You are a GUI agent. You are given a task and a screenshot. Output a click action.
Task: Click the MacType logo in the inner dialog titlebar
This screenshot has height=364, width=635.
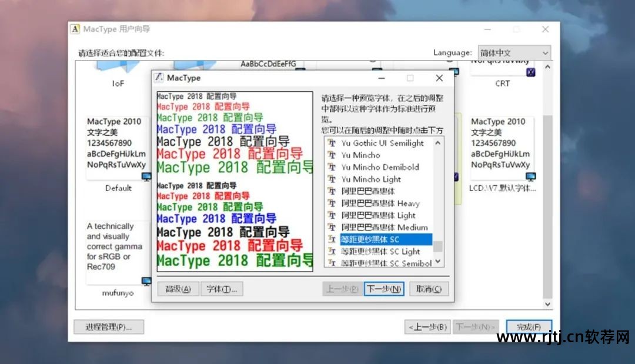click(x=160, y=78)
